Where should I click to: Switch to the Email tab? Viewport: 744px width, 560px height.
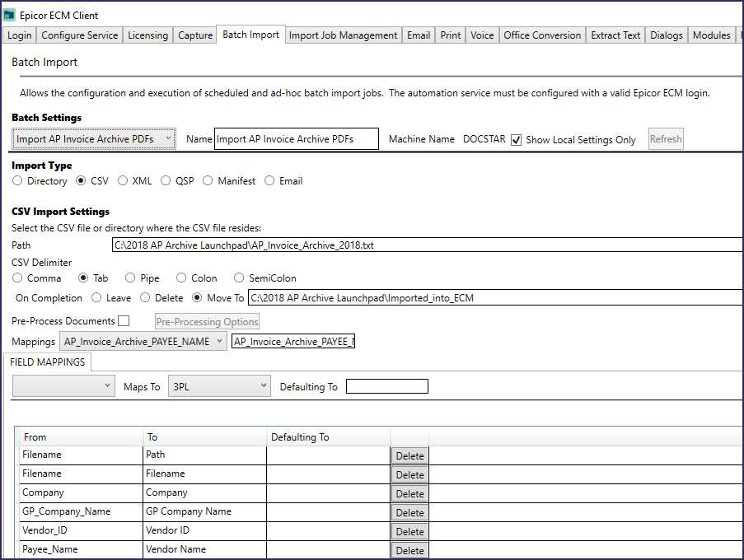pyautogui.click(x=419, y=35)
